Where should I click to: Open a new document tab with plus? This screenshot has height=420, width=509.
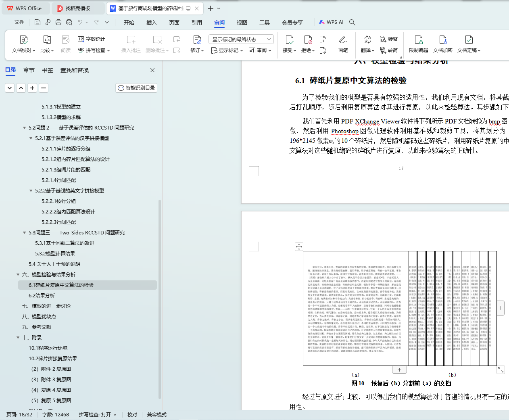[x=211, y=8]
